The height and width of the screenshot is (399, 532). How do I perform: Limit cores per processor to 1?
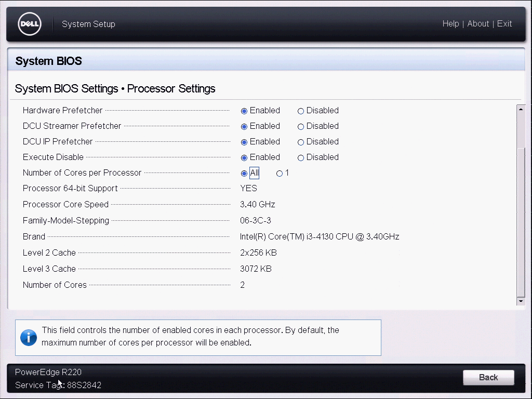tap(279, 174)
